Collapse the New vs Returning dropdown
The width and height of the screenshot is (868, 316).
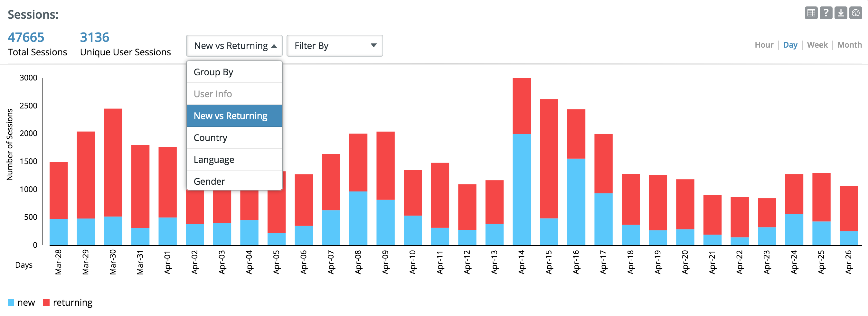pyautogui.click(x=234, y=45)
